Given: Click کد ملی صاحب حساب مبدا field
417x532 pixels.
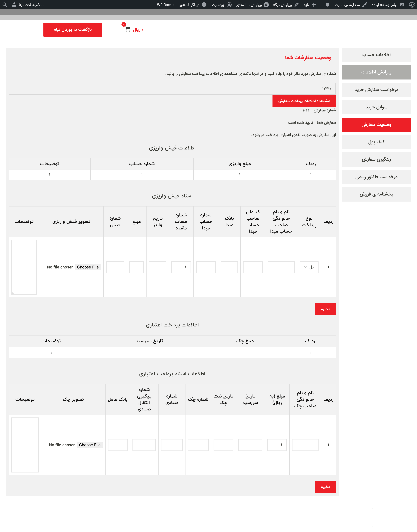Looking at the screenshot, I should click(x=253, y=267).
